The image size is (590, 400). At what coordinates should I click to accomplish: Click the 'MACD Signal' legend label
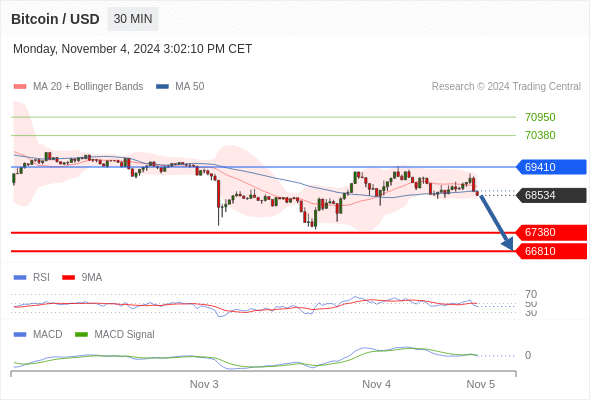click(x=124, y=335)
